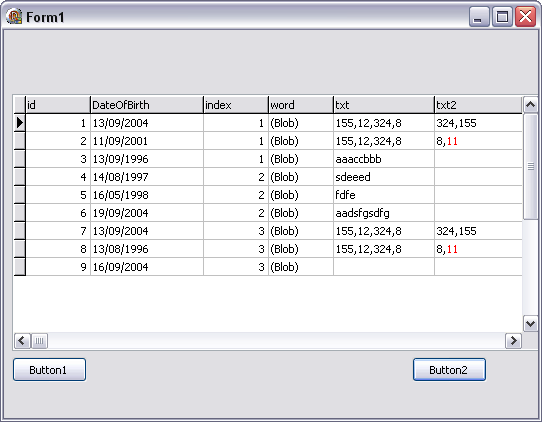Select the cell containing aadsfgsdfg
542x422 pixels.
point(384,213)
